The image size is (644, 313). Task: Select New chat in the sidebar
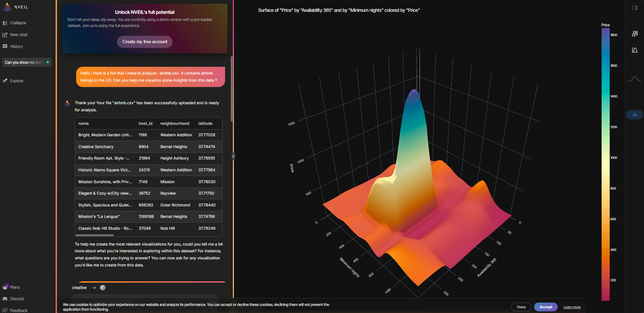pos(19,35)
